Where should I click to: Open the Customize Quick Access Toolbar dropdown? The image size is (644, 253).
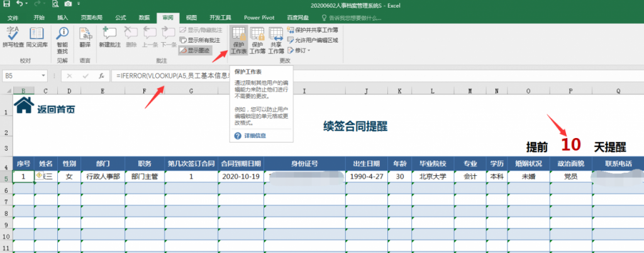[79, 4]
